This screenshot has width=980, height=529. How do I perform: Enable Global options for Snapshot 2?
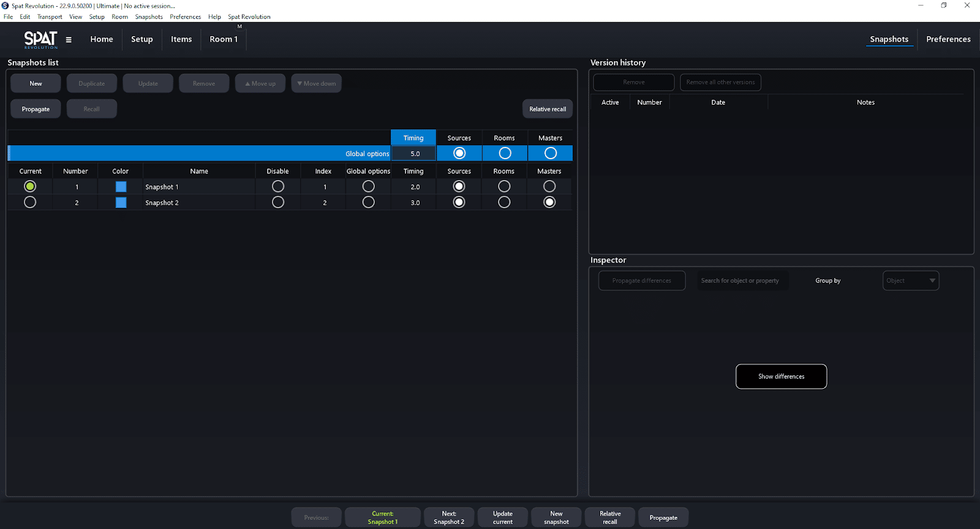[x=368, y=202]
